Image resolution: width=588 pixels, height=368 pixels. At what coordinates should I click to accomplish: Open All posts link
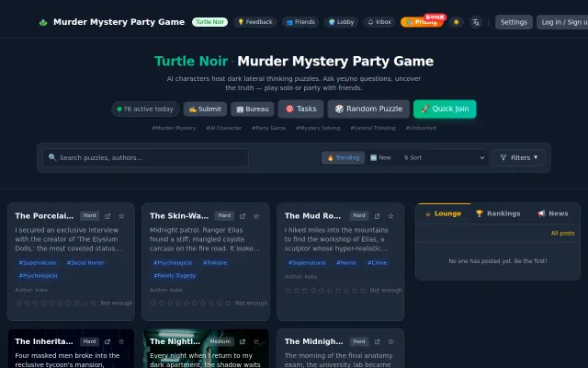click(x=562, y=233)
